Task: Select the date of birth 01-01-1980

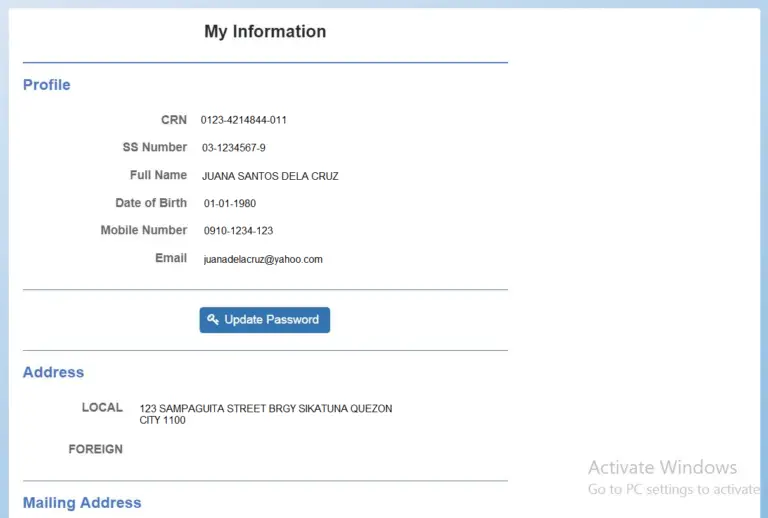Action: tap(230, 203)
